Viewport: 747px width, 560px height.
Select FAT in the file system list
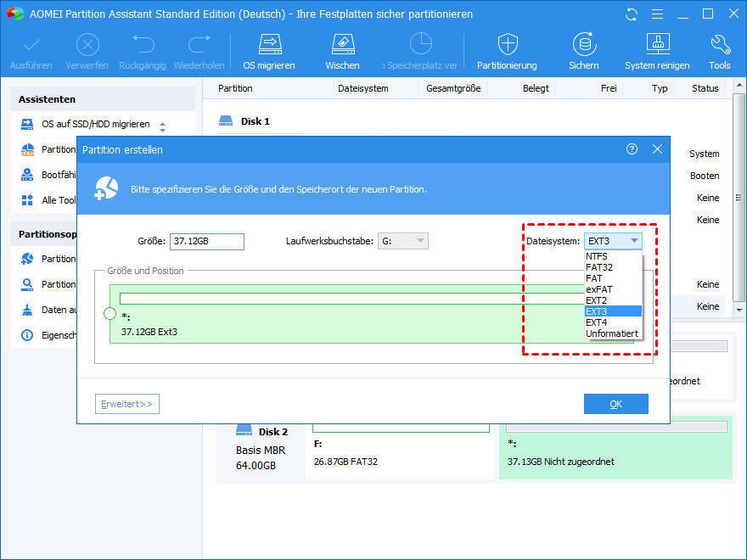click(613, 278)
